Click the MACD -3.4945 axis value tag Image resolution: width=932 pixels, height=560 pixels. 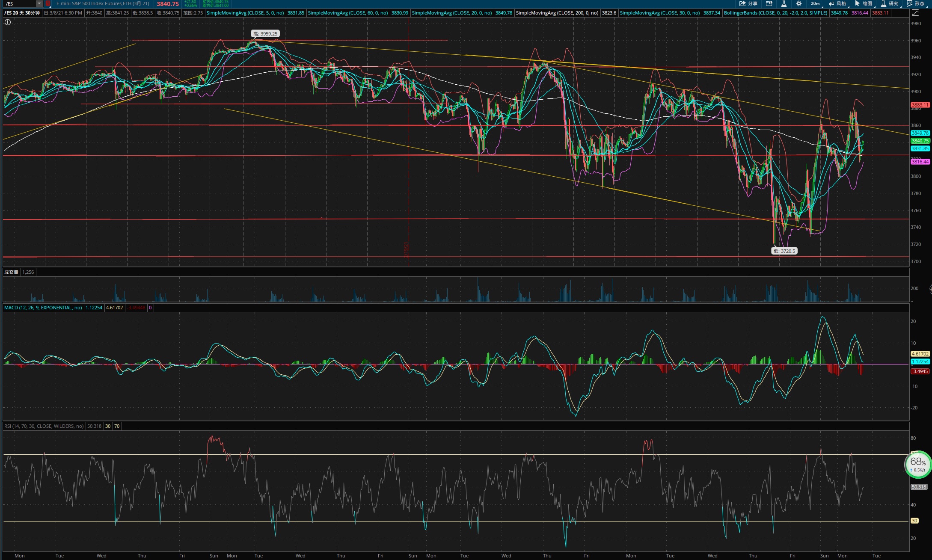click(920, 371)
